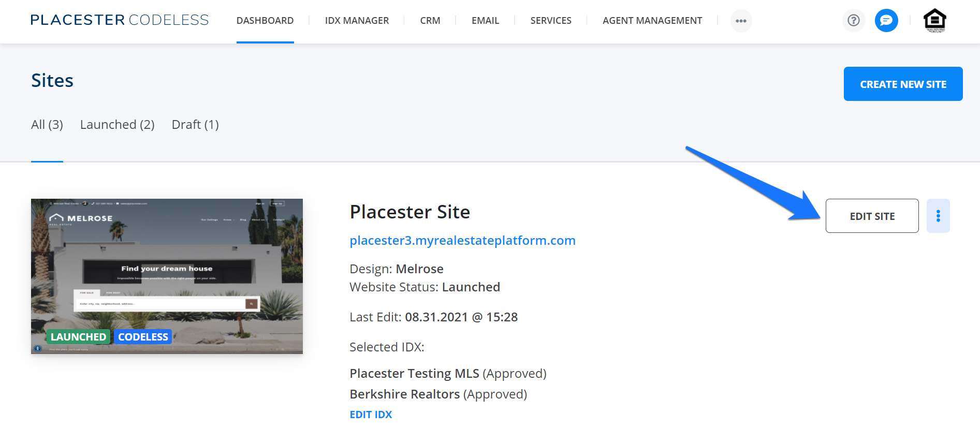
Task: Filter by the Launched (2) tab
Action: pos(118,125)
